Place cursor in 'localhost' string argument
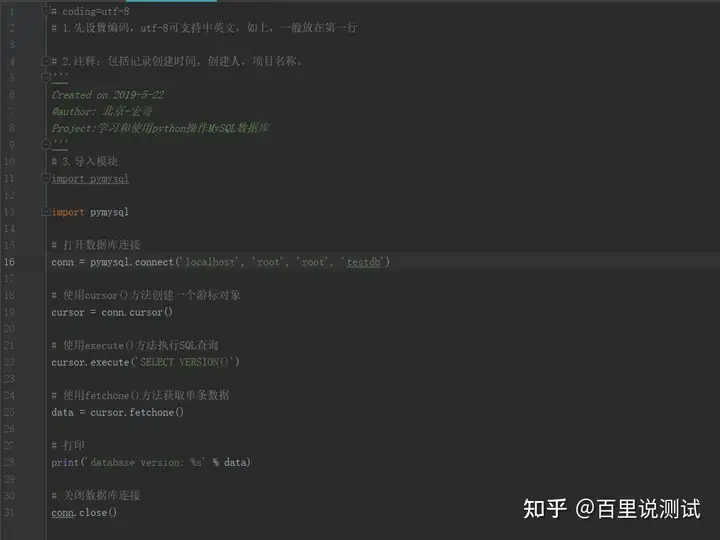The image size is (720, 540). (209, 262)
